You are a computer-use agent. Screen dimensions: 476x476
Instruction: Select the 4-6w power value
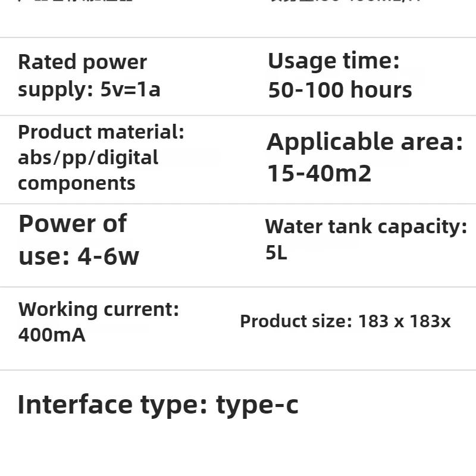[x=108, y=256]
